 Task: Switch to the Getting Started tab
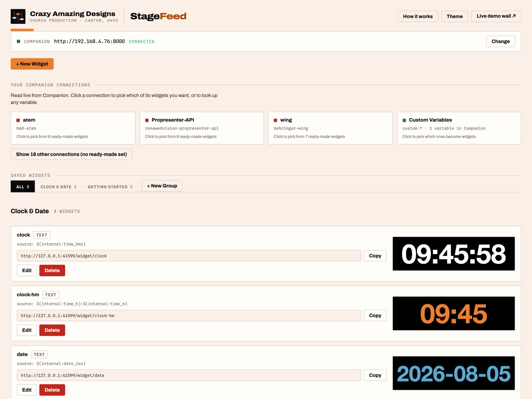tap(110, 187)
